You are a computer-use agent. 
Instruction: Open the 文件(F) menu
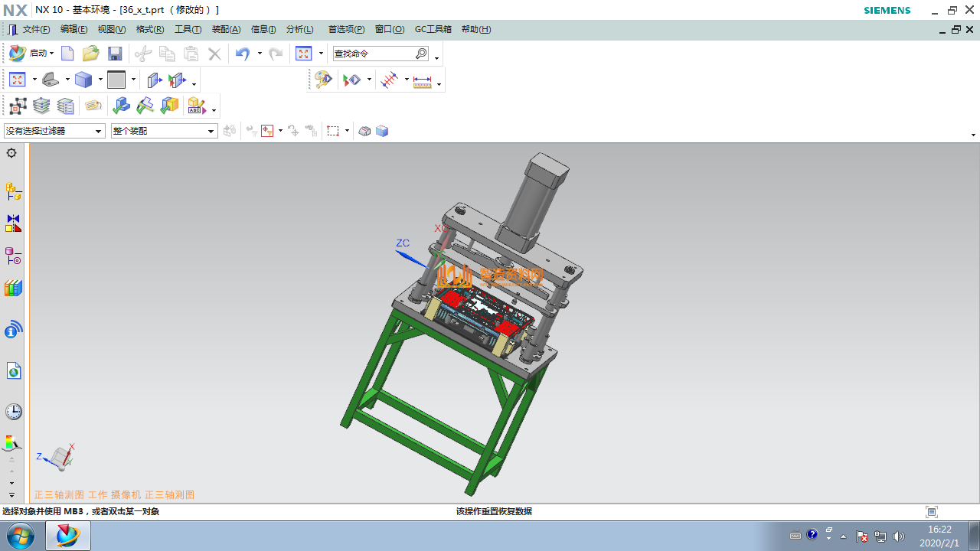pos(35,29)
